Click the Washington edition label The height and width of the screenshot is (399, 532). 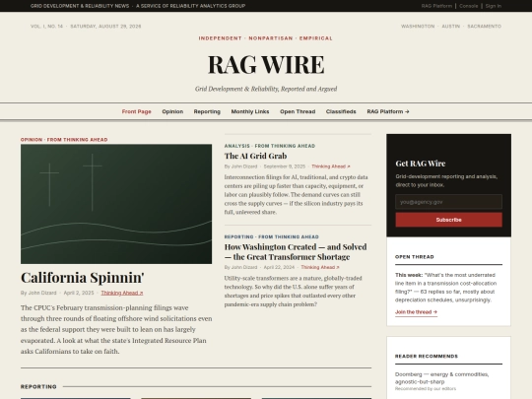point(418,27)
